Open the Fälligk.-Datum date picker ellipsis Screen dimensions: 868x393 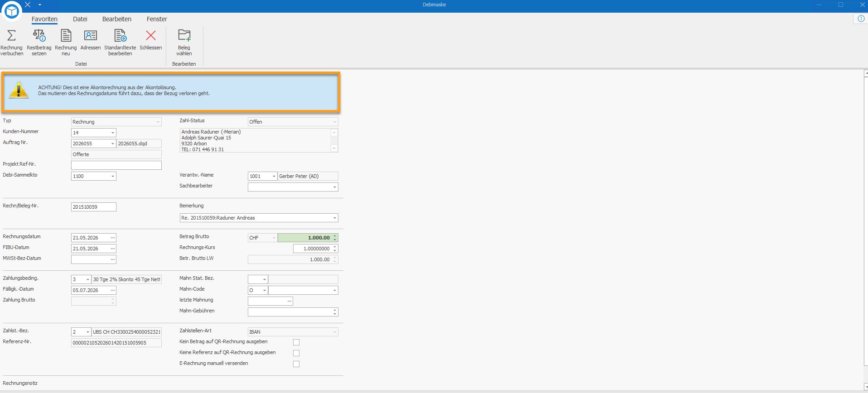[113, 290]
